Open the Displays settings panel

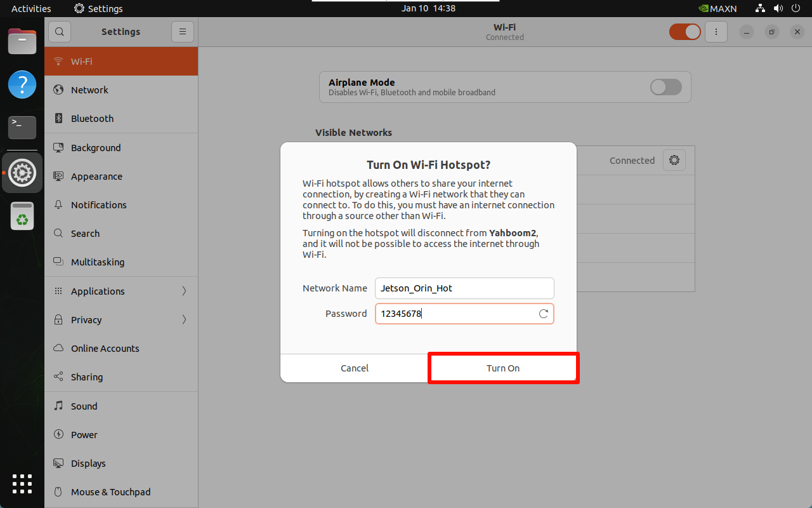[89, 464]
